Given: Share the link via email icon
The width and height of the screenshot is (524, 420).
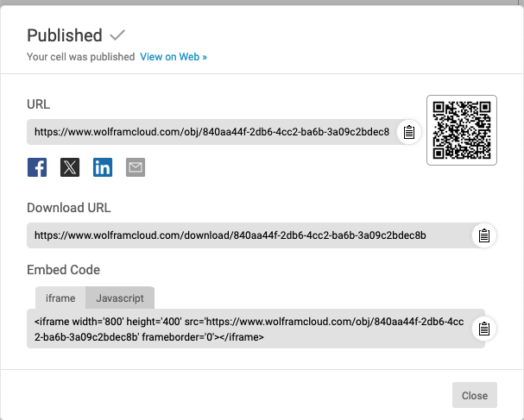Looking at the screenshot, I should point(136,167).
